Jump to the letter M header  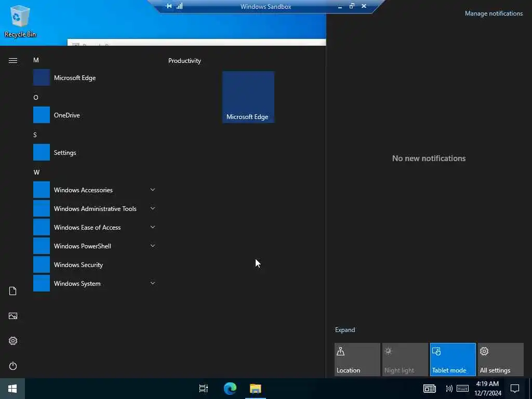[36, 60]
